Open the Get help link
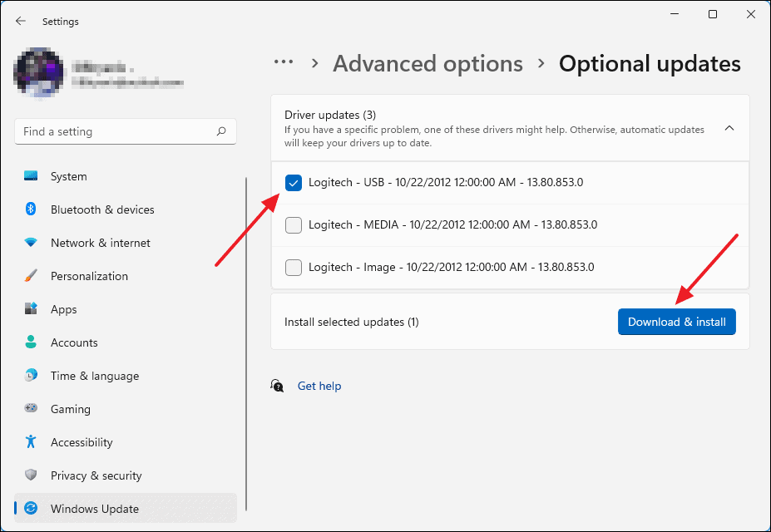Screen dimensions: 771x532 [319, 386]
